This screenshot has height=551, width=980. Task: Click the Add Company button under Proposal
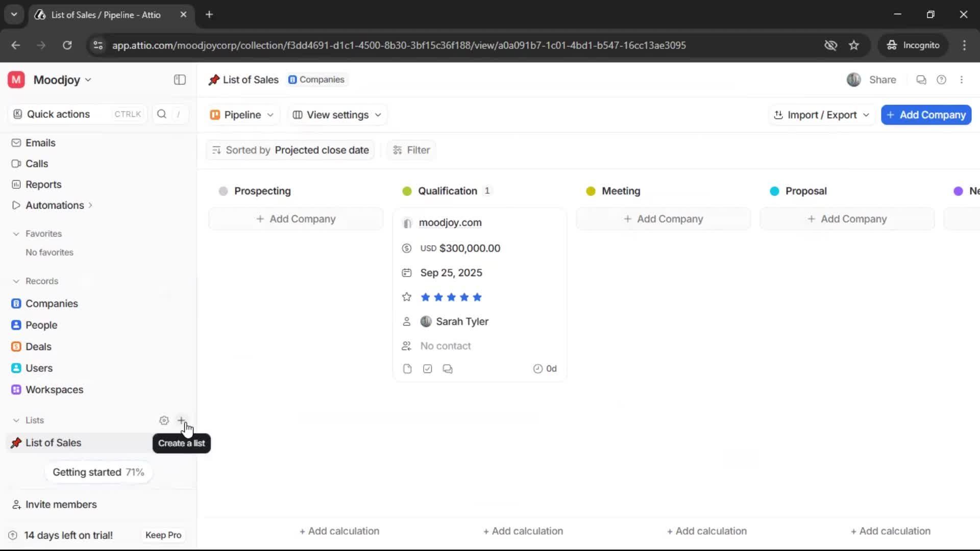click(x=847, y=218)
